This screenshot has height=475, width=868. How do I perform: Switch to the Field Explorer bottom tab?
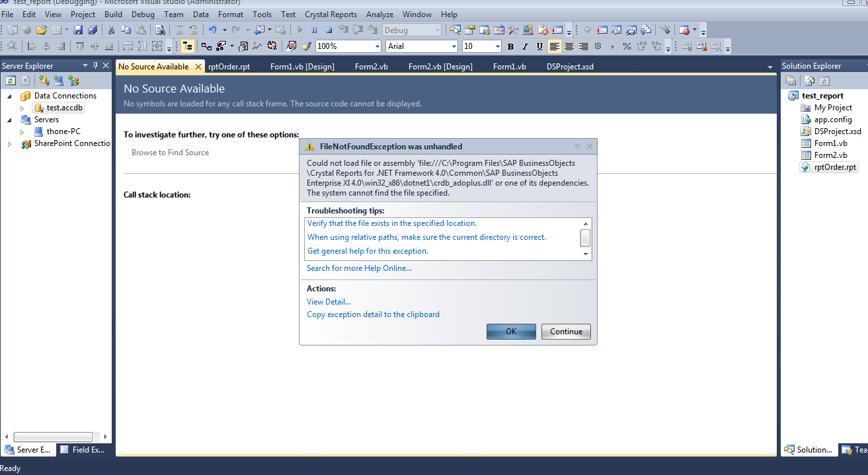[x=83, y=450]
